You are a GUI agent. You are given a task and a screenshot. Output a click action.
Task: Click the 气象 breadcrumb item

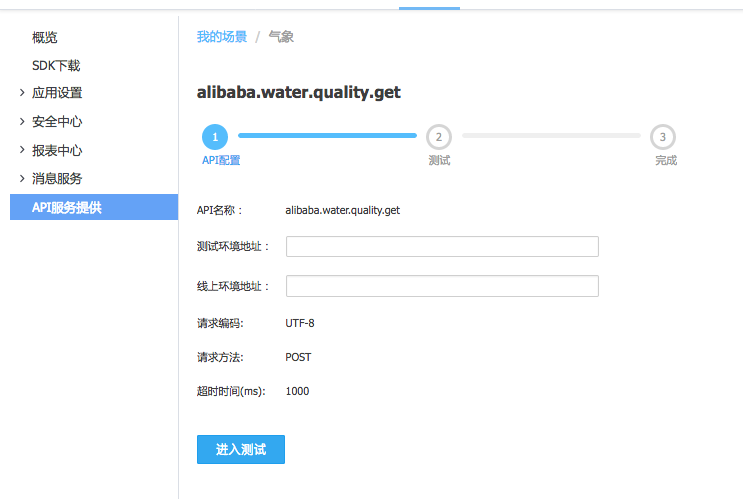(x=281, y=37)
